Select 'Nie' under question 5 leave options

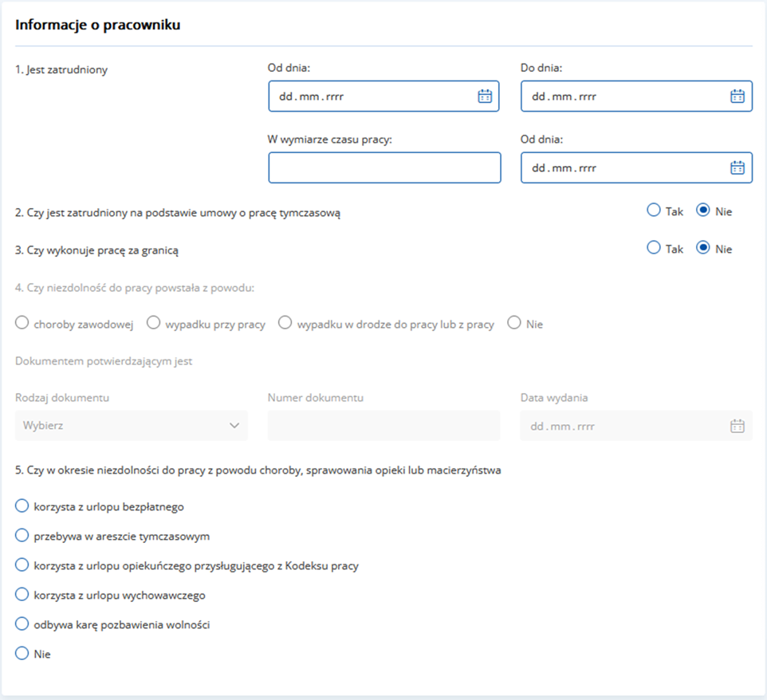(22, 653)
